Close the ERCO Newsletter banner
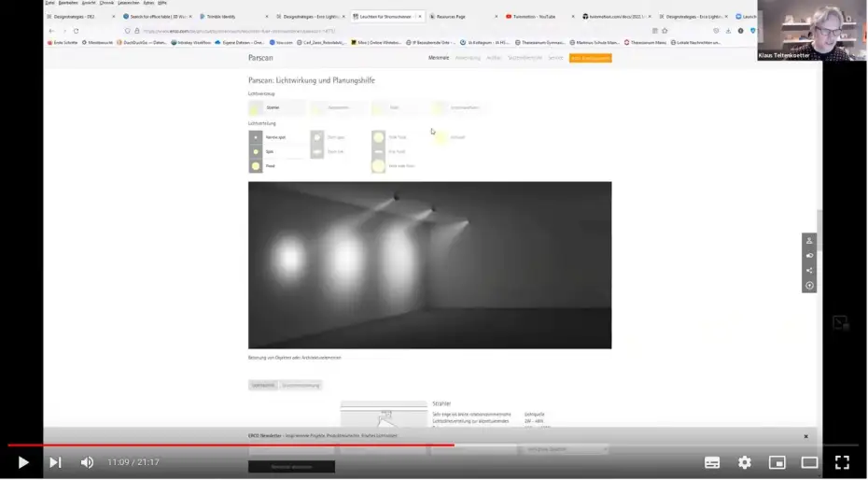868x480 pixels. pos(806,436)
